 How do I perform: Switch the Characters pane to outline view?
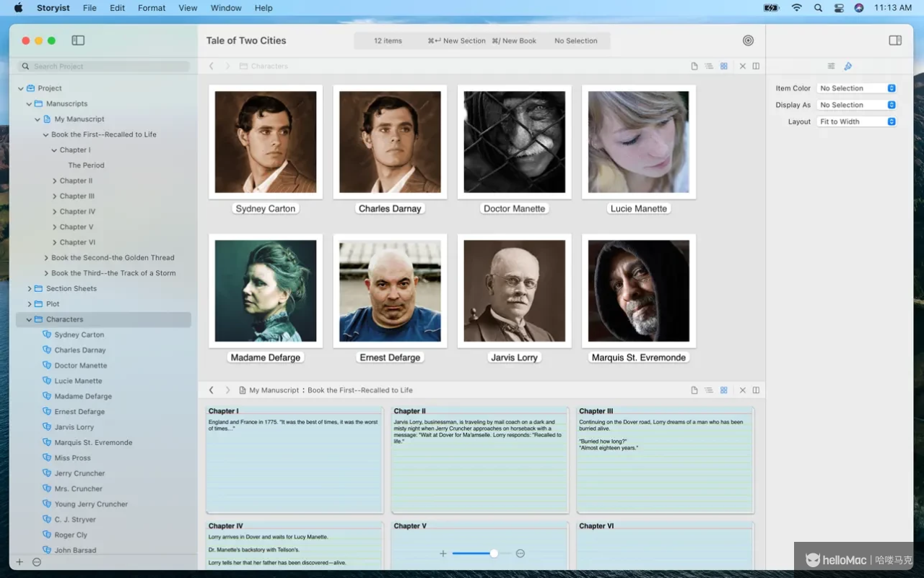pos(709,66)
